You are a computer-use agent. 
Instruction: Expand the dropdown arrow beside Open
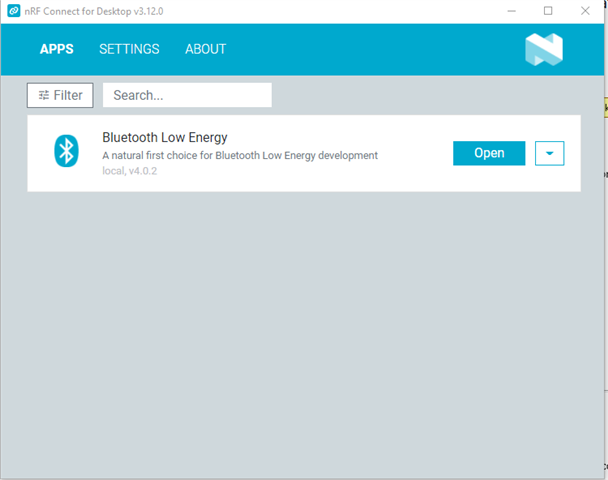(549, 153)
